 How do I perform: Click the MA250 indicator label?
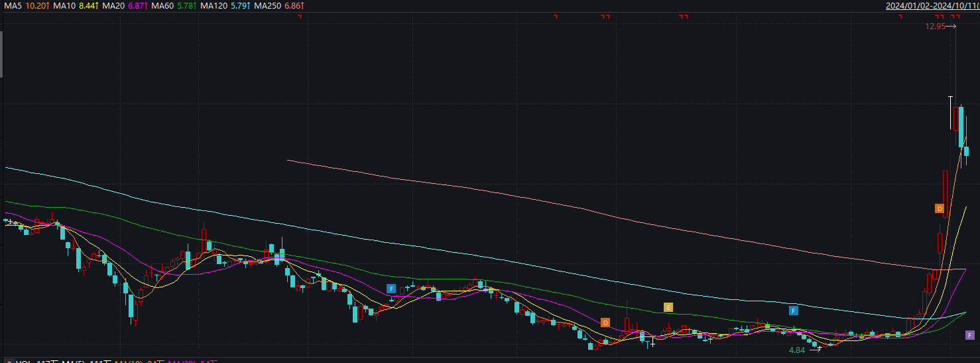point(269,6)
